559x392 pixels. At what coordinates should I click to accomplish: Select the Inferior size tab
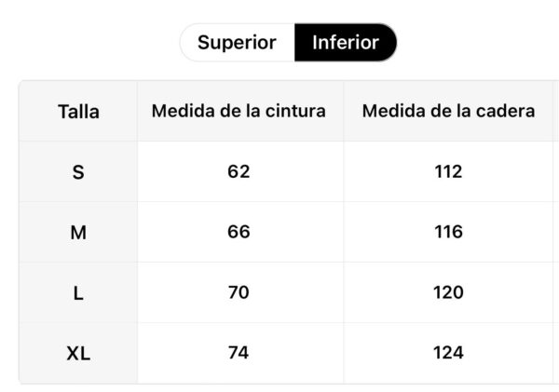[x=346, y=43]
